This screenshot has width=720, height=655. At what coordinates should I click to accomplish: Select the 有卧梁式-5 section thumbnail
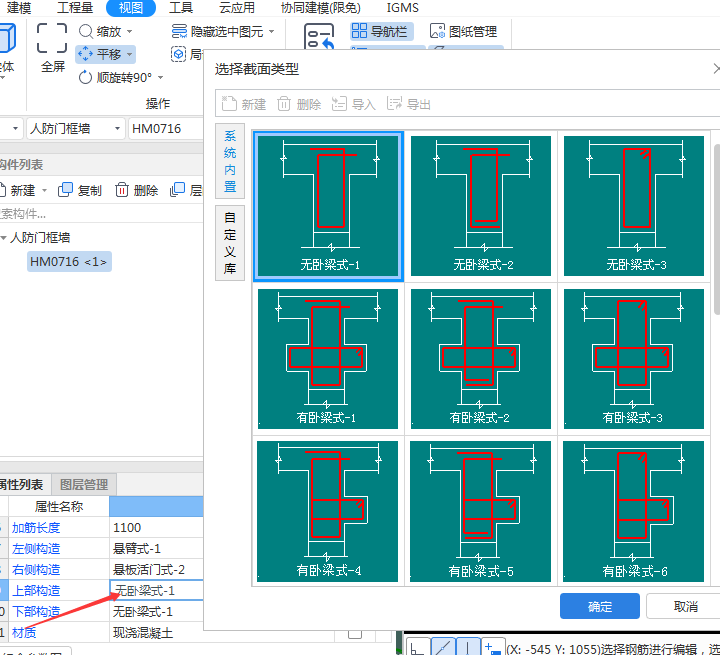[480, 511]
